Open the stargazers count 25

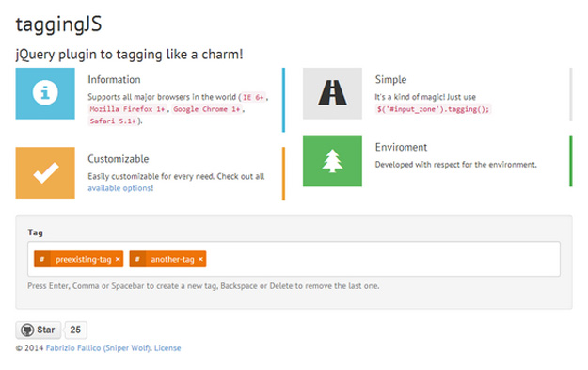75,330
